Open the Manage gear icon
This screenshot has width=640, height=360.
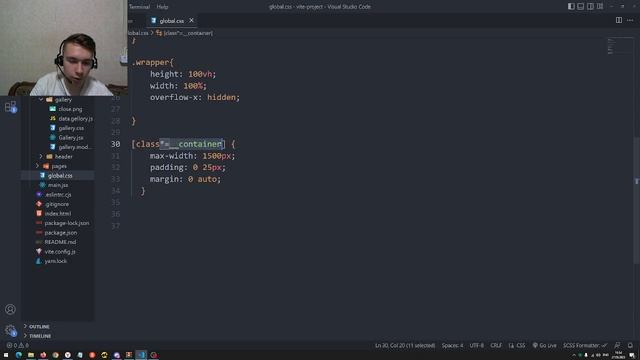11,330
